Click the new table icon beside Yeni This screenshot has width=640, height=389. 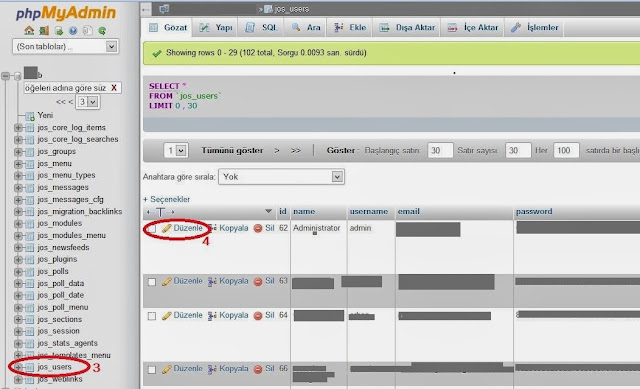tap(29, 116)
